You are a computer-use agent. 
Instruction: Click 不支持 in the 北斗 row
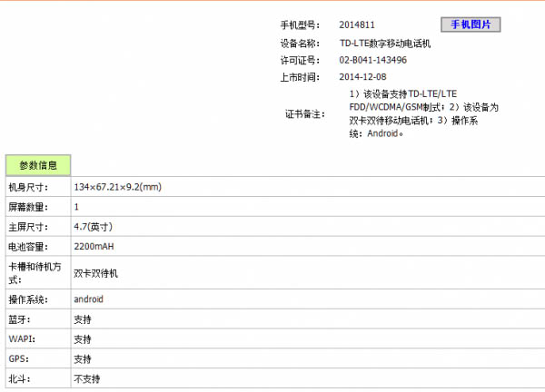tap(87, 378)
